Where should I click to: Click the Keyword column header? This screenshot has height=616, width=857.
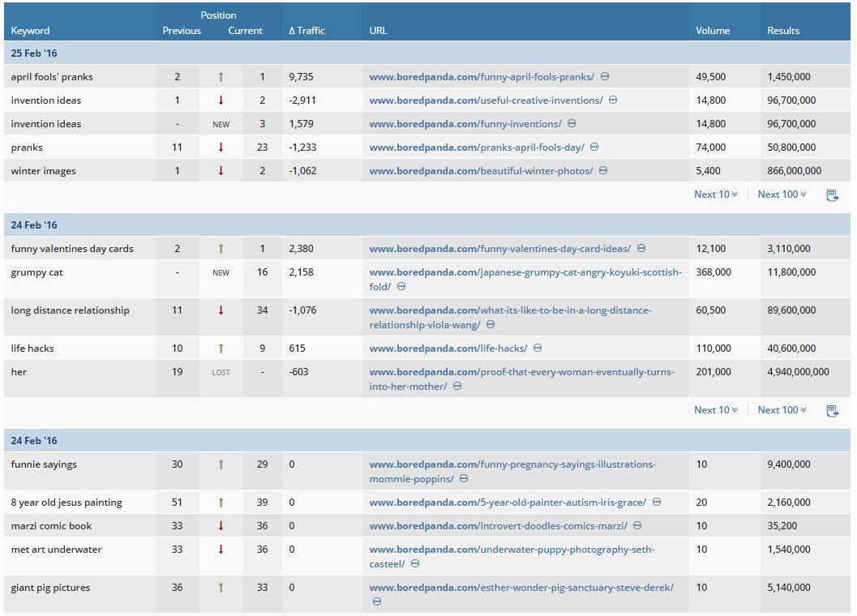coord(30,31)
